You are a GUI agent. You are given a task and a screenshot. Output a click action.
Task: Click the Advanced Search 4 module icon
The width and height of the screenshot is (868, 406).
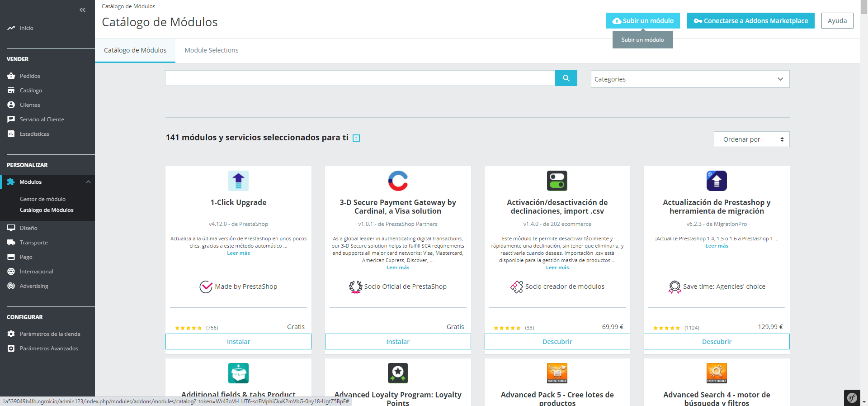tap(717, 373)
